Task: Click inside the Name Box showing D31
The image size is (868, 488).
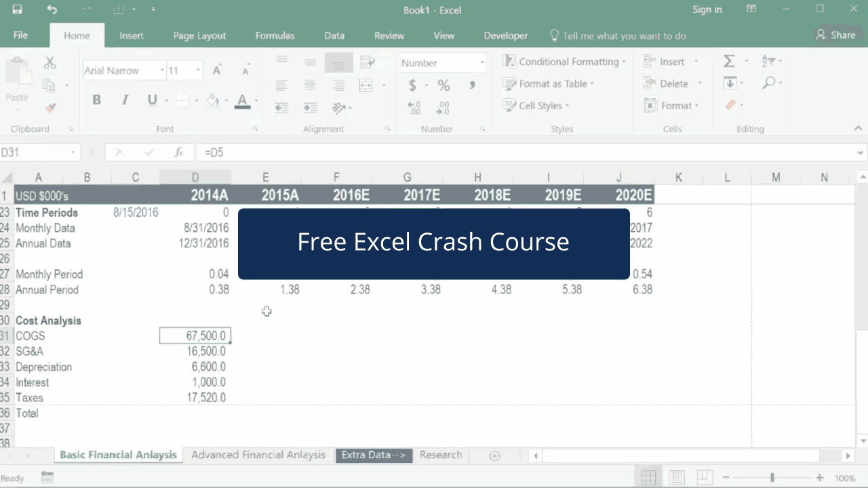Action: pyautogui.click(x=31, y=152)
